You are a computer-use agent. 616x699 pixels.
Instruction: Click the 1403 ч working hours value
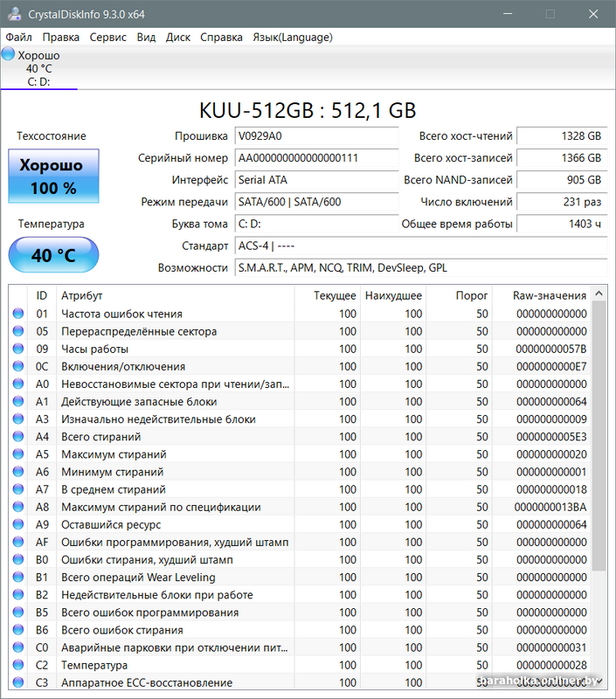pyautogui.click(x=562, y=224)
